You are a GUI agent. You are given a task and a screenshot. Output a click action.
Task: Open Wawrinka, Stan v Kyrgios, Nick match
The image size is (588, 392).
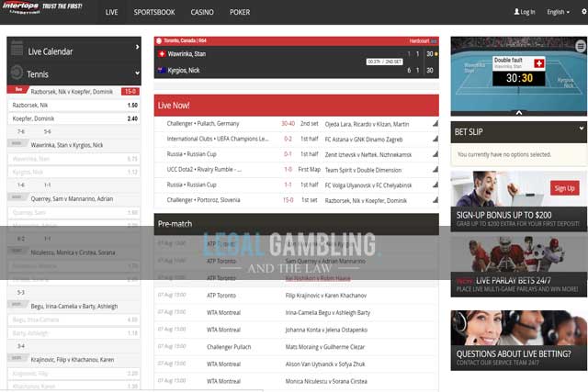[67, 145]
